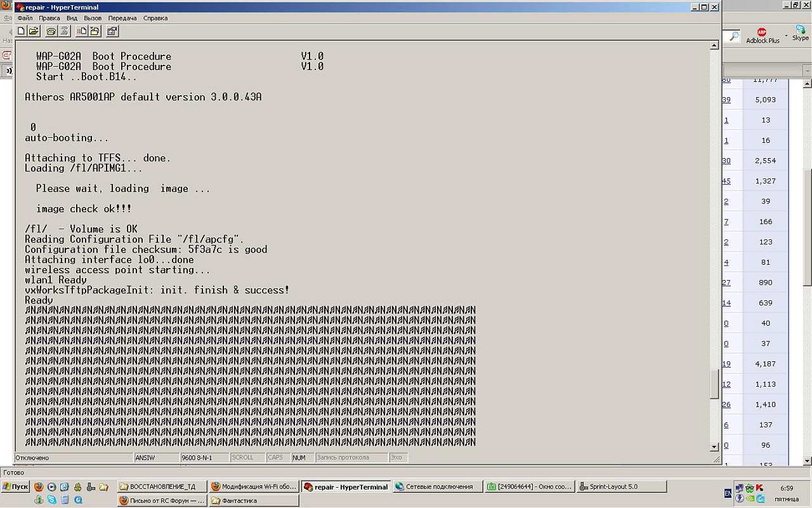Switch to the Фантастика folder taskbar window
This screenshot has height=508, width=812.
click(254, 500)
